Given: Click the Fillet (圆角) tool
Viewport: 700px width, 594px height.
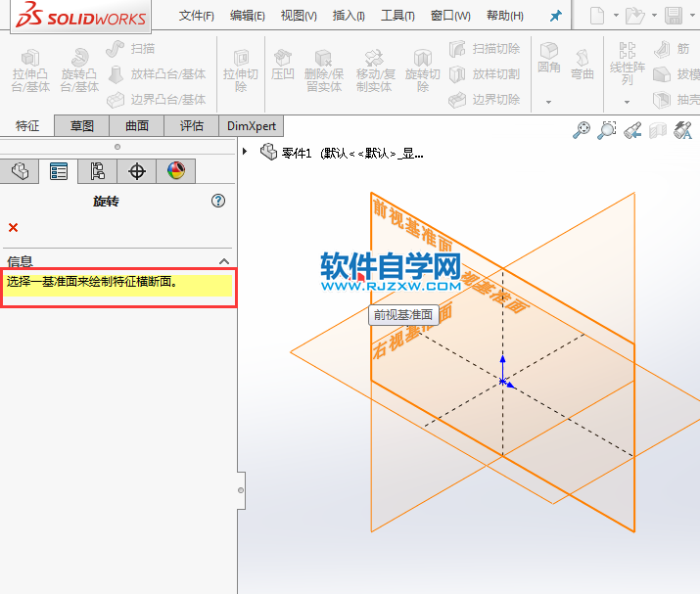Looking at the screenshot, I should click(548, 58).
